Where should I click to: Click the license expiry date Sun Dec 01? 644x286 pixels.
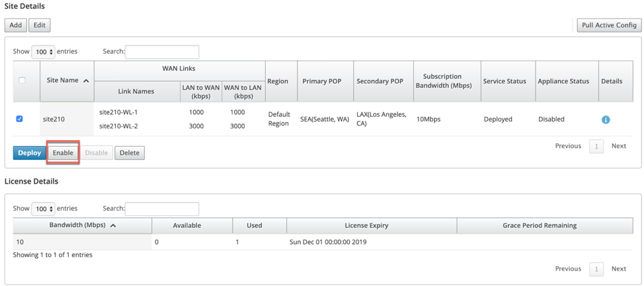328,242
